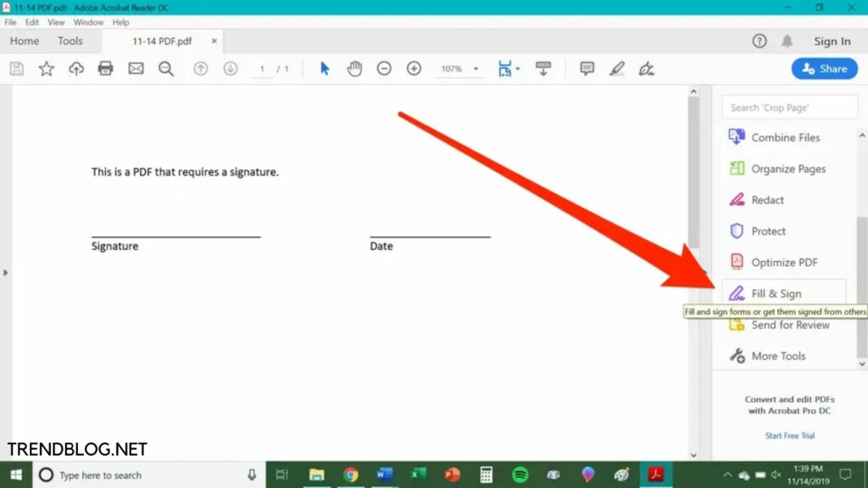The width and height of the screenshot is (868, 488).
Task: Open the Organize Pages tool
Action: tap(788, 169)
